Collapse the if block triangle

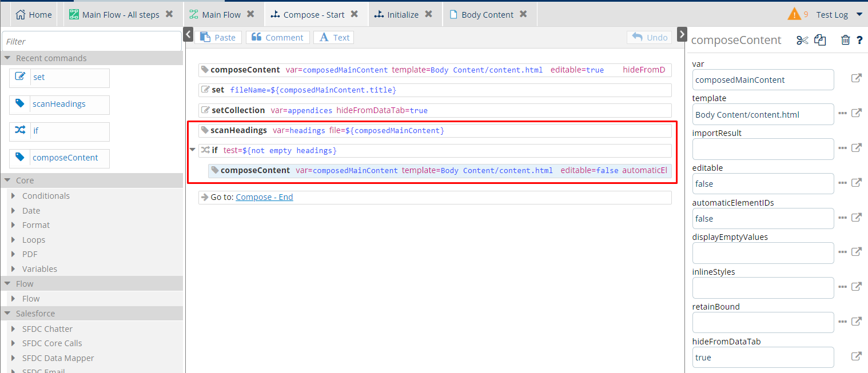[x=193, y=150]
